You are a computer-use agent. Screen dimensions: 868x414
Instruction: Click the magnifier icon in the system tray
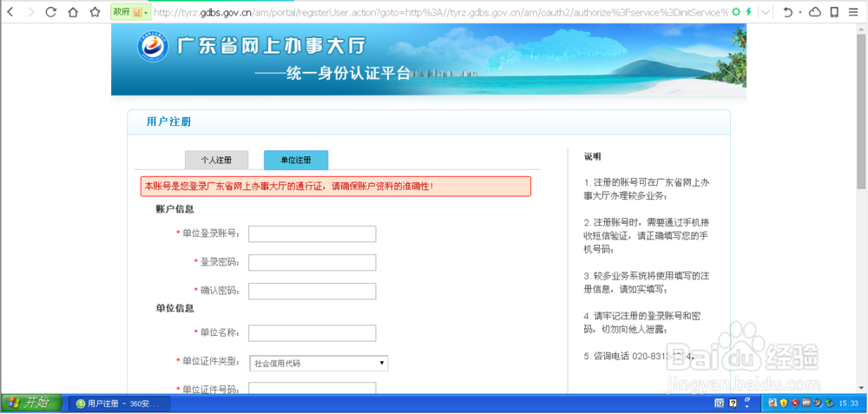tap(773, 404)
